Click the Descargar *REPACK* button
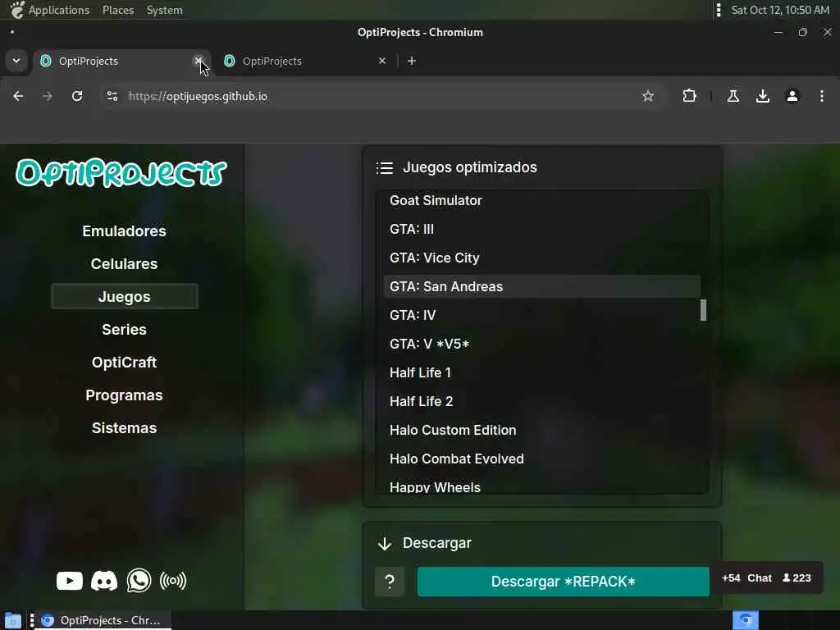This screenshot has width=840, height=630. (x=563, y=582)
